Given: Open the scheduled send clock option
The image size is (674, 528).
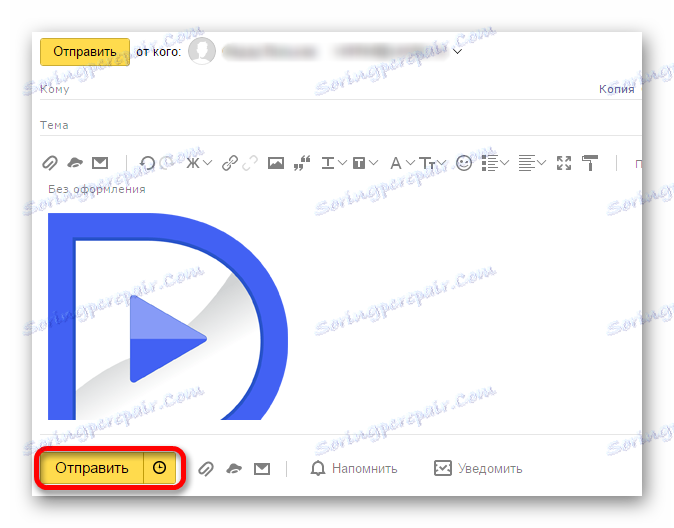Looking at the screenshot, I should click(159, 468).
